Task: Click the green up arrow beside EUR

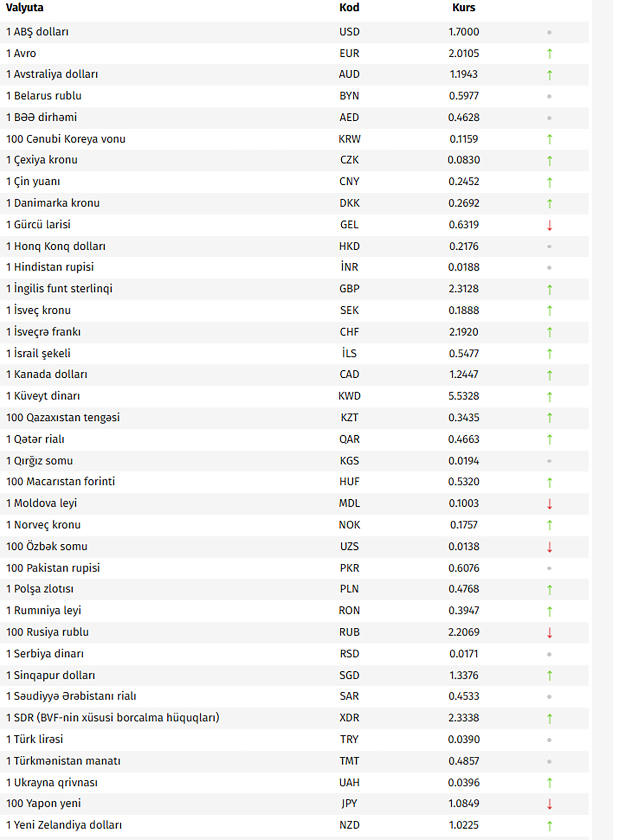Action: tap(549, 54)
